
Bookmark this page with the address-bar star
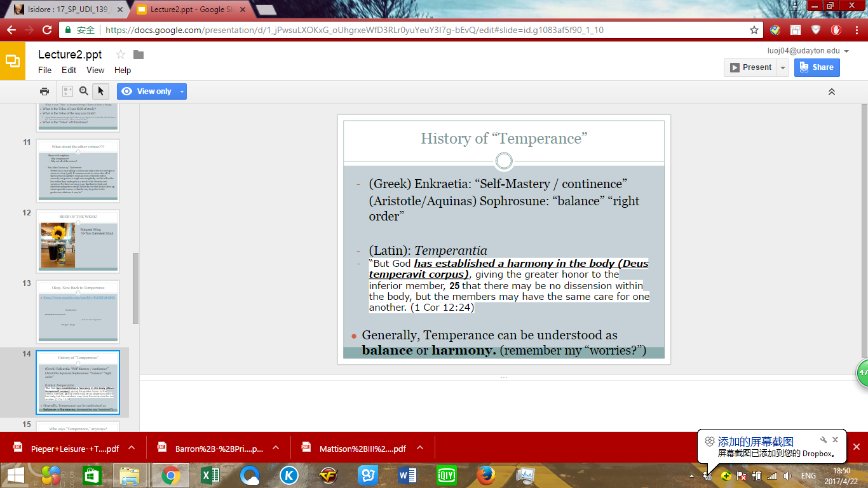coord(754,30)
